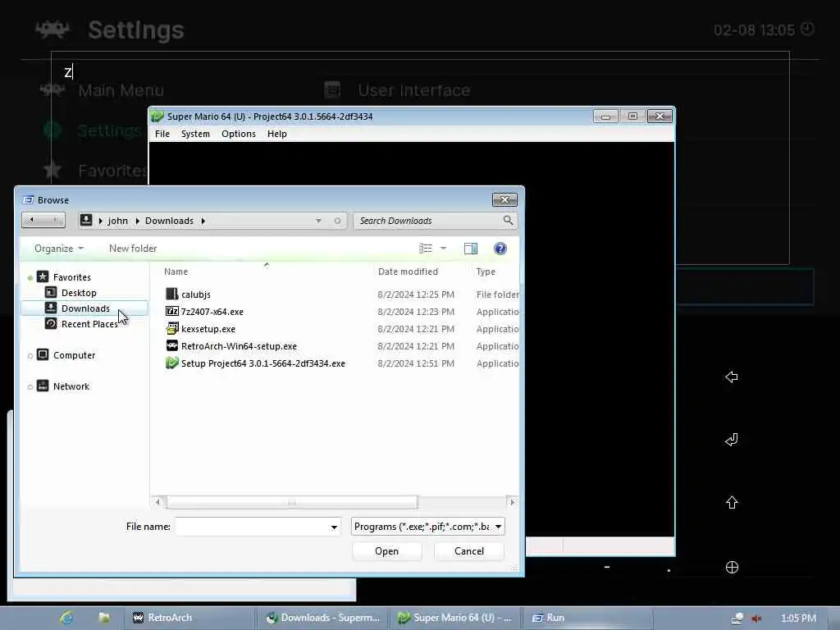Screen dimensions: 840x630
Task: Open the calubjs folder icon
Action: tap(171, 294)
